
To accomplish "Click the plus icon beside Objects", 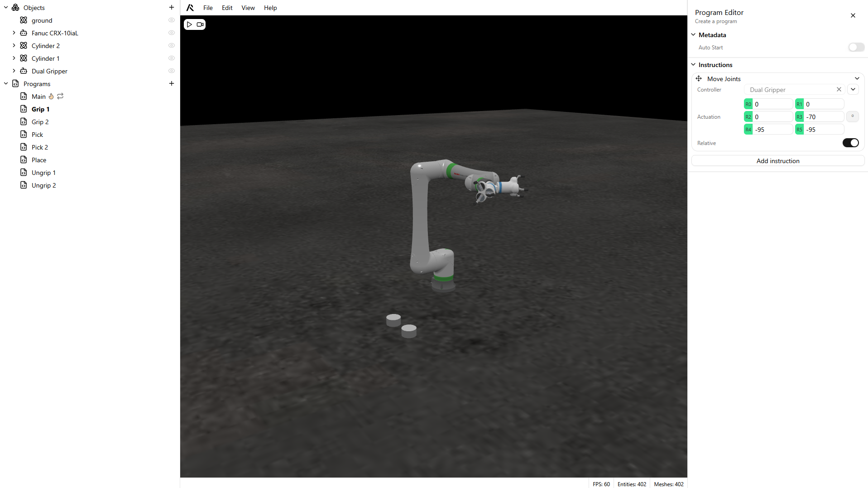I will click(x=172, y=8).
